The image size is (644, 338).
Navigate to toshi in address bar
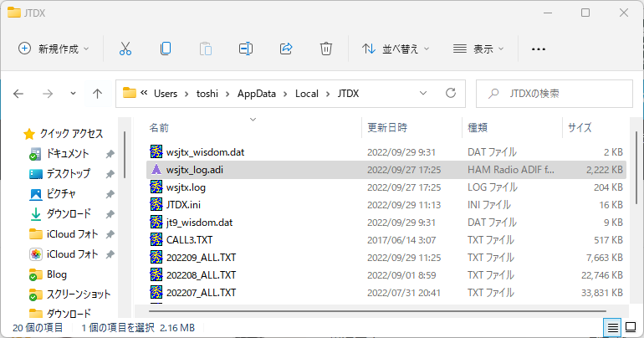[x=207, y=94]
